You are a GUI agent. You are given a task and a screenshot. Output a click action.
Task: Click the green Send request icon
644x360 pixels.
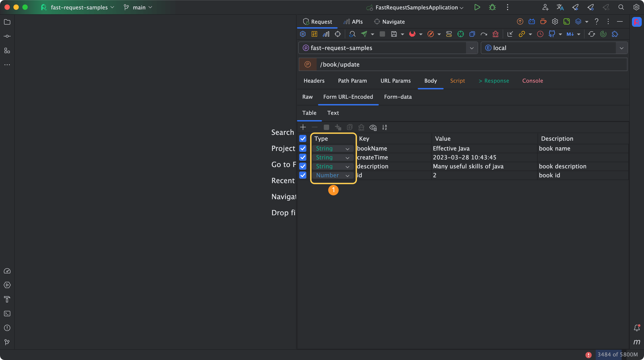click(x=364, y=34)
